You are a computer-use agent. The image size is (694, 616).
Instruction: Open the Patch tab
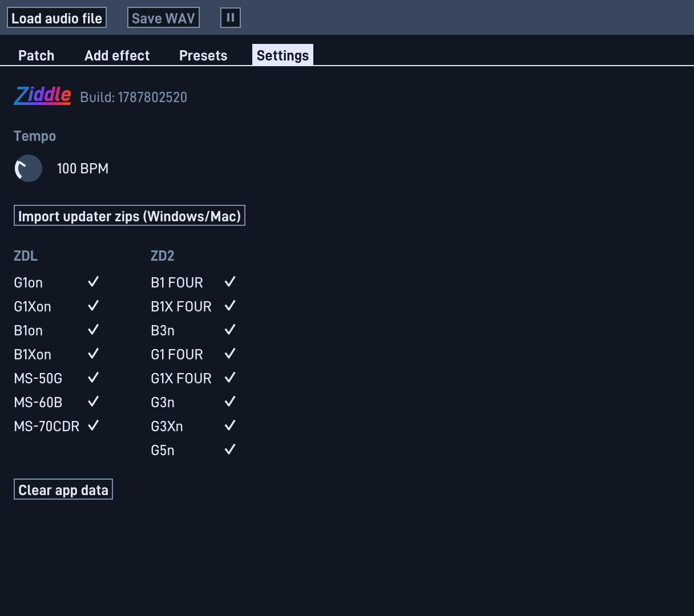coord(37,55)
